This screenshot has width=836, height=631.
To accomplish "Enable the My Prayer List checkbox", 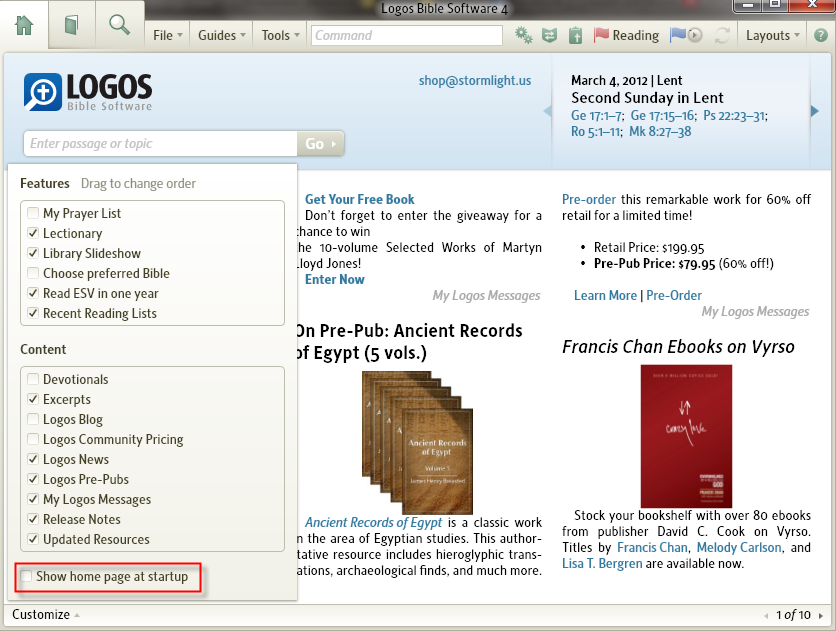I will pos(33,213).
